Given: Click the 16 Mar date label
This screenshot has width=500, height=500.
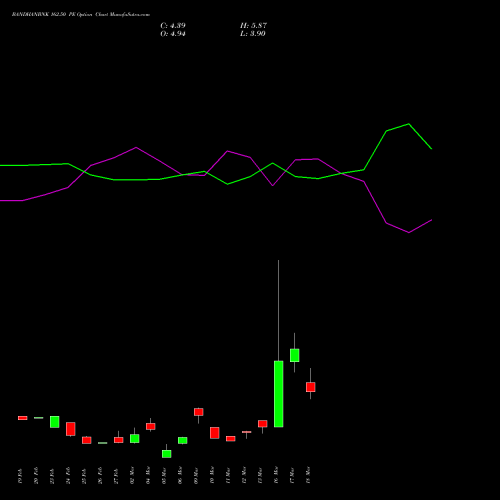Looking at the screenshot, I should pos(276,475).
